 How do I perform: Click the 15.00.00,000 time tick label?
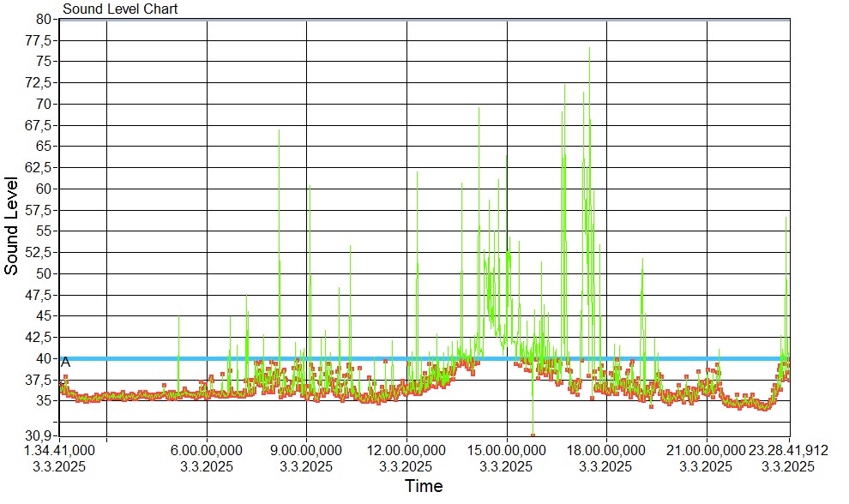[x=507, y=451]
